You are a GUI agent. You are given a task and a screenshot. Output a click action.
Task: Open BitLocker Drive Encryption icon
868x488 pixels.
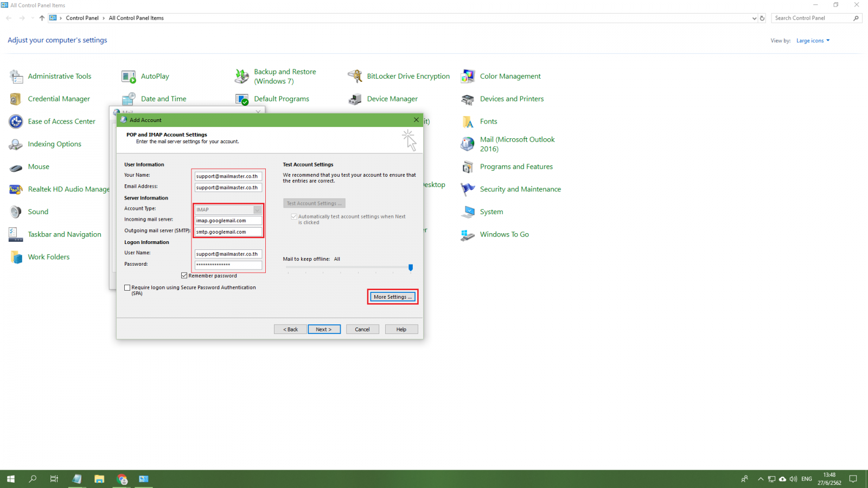pos(355,76)
